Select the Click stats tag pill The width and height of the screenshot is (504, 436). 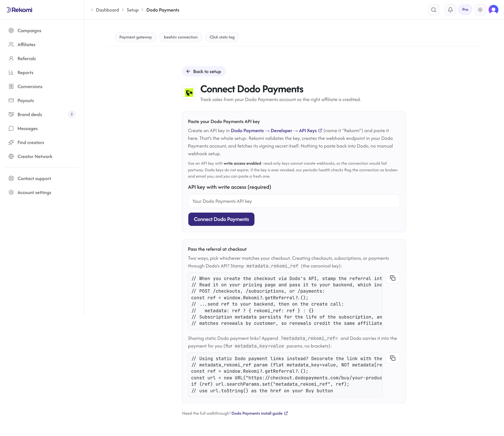[222, 37]
